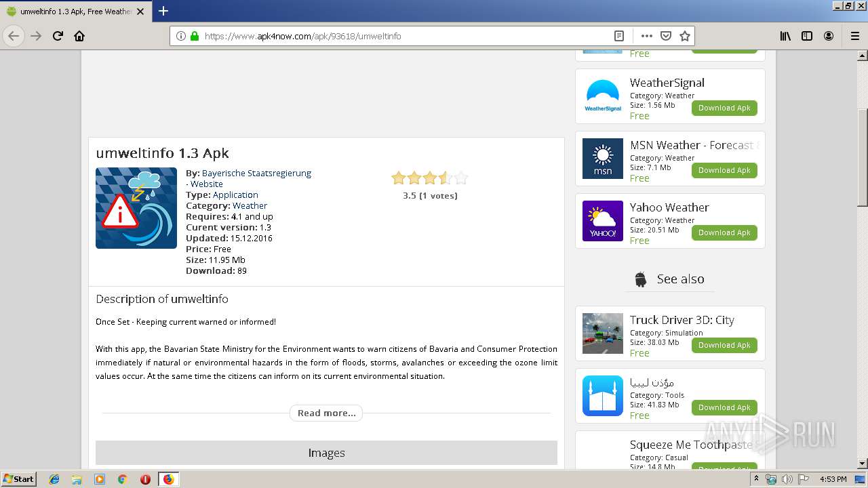Click the page vertical scrollbar thumb
The width and height of the screenshot is (868, 488).
(x=863, y=157)
